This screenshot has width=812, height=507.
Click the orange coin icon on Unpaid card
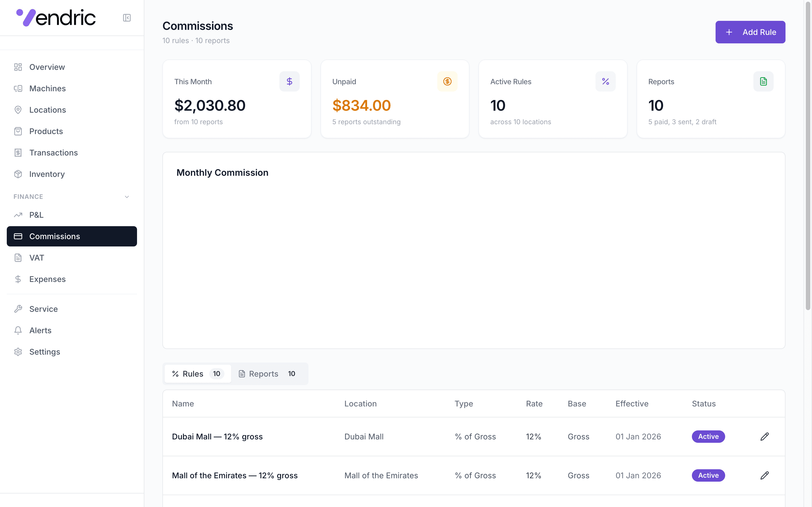[x=447, y=81]
